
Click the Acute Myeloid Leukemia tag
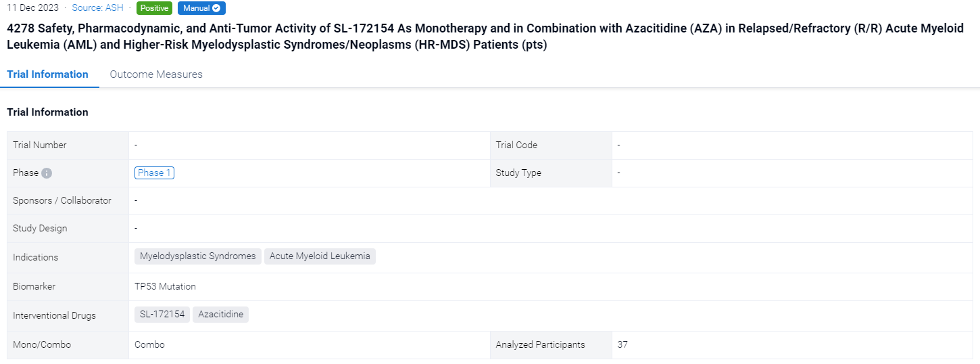tap(320, 256)
